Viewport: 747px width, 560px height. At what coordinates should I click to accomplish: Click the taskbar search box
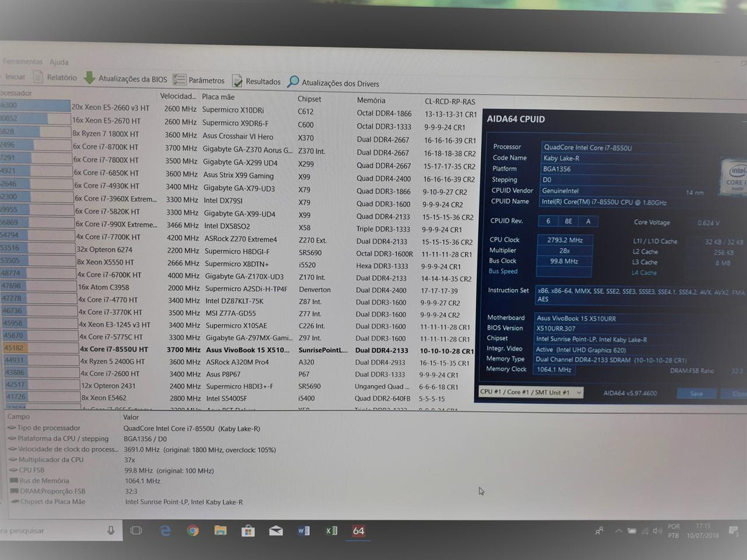click(x=61, y=530)
